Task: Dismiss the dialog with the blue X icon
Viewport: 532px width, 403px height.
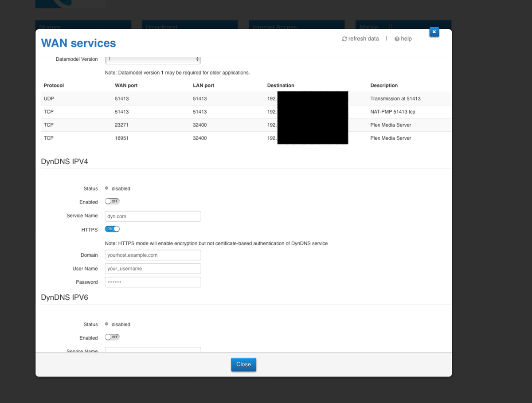Action: [x=434, y=32]
